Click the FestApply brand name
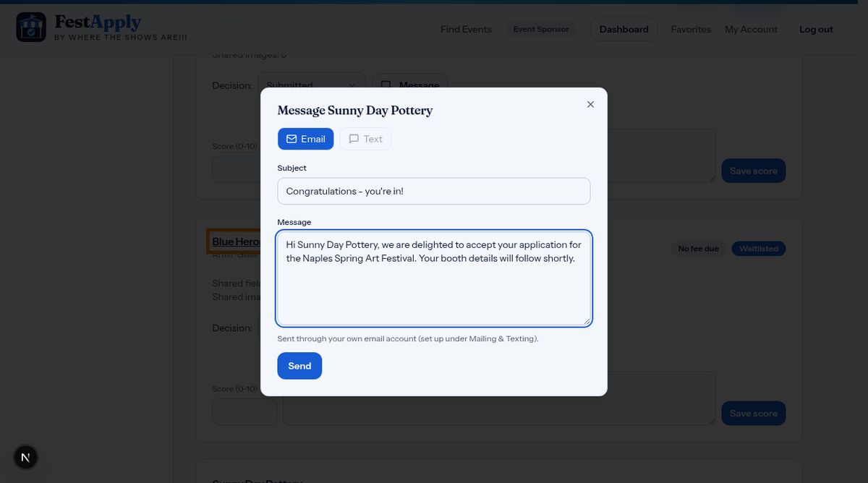This screenshot has width=868, height=483. point(98,22)
